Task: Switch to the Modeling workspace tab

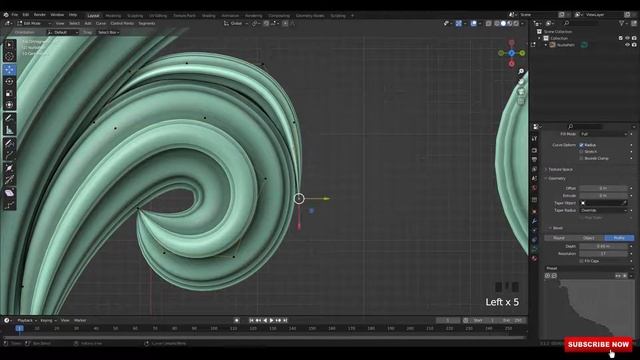Action: (113, 16)
